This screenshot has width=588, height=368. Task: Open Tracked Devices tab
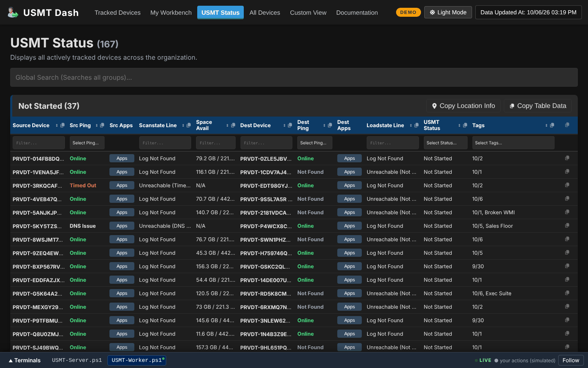pos(118,13)
